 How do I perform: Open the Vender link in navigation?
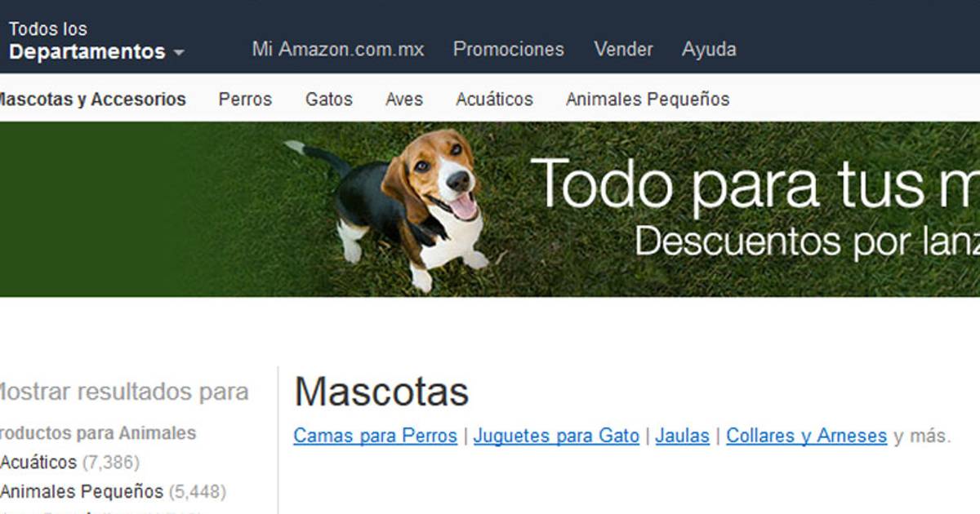point(624,49)
